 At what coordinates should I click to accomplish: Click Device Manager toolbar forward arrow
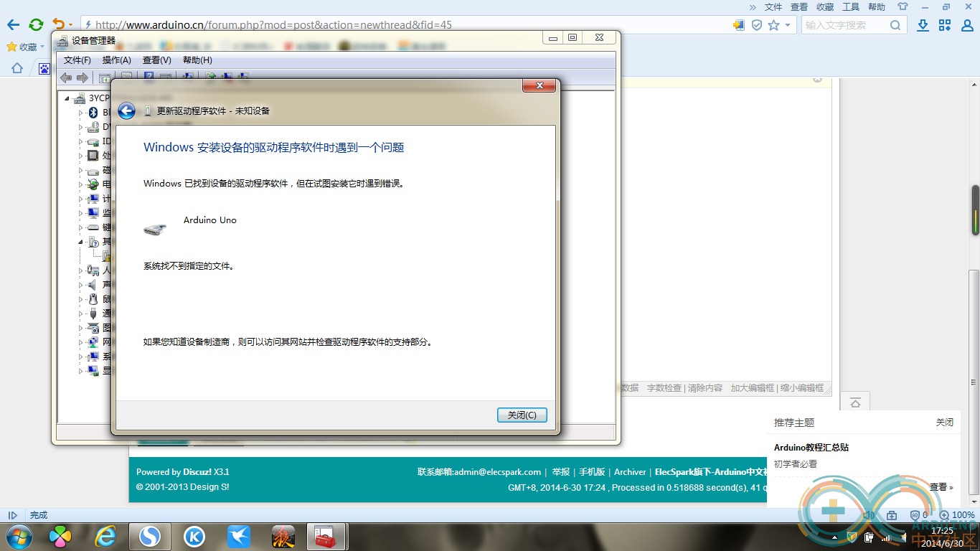pos(83,77)
